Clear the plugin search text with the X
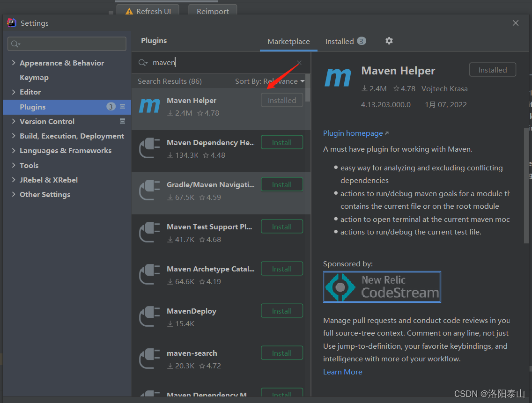This screenshot has width=532, height=403. pos(299,63)
